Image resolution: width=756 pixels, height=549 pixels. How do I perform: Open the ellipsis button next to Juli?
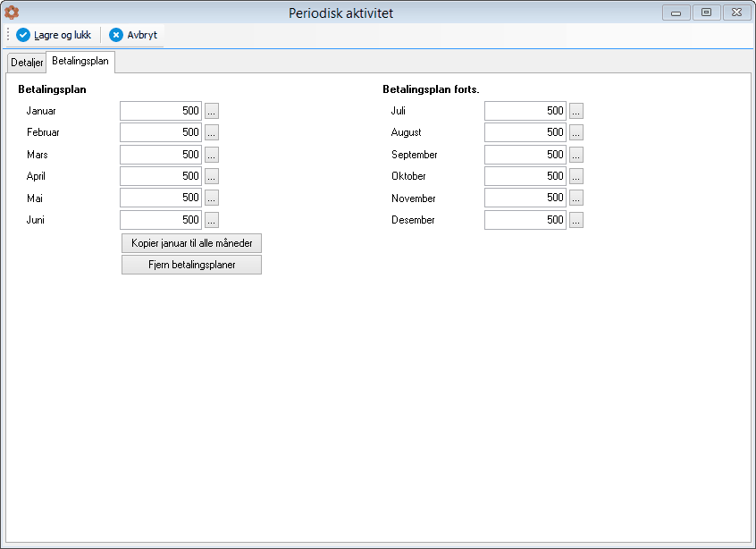pos(576,111)
